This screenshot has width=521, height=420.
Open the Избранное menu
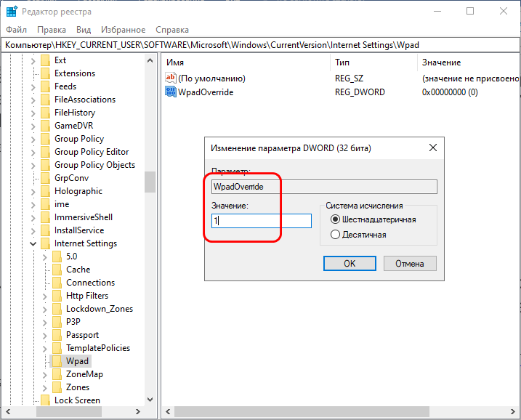(x=124, y=30)
